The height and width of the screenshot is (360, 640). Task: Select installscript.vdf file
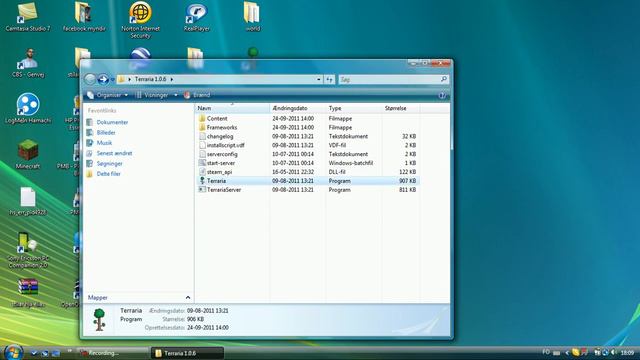coord(225,145)
